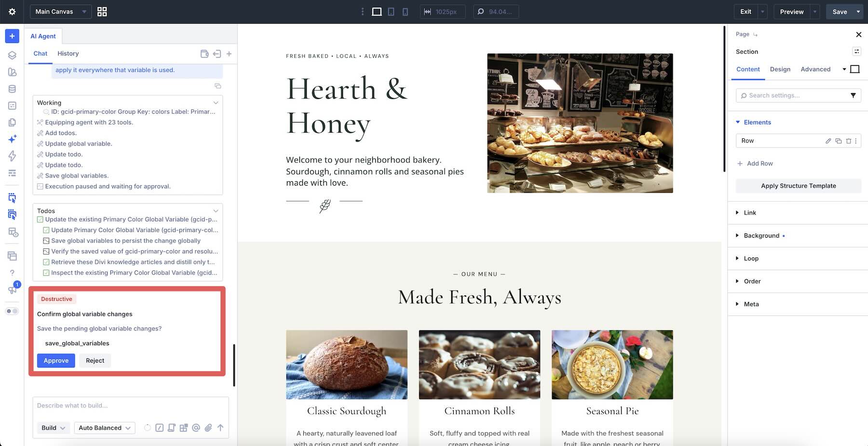Toggle checkbox for Retrieve these Divi knowledge articles todo
868x446 pixels.
click(46, 262)
